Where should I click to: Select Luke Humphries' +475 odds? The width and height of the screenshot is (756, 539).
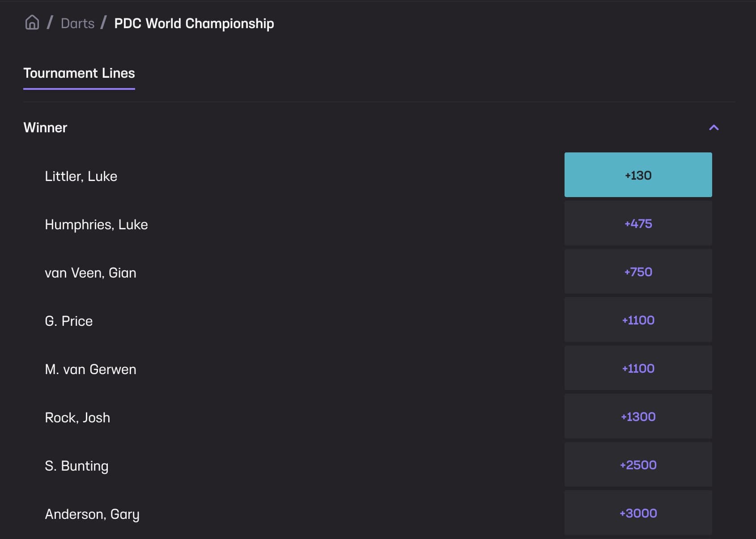coord(638,223)
